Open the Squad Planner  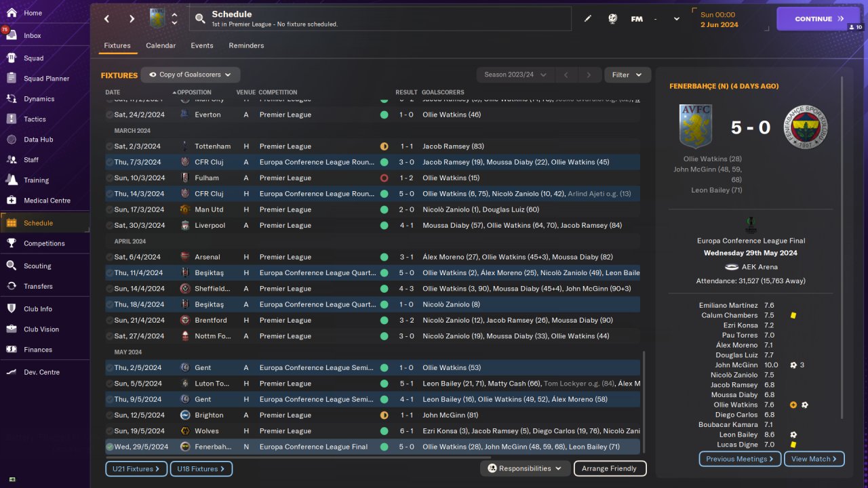coord(45,79)
